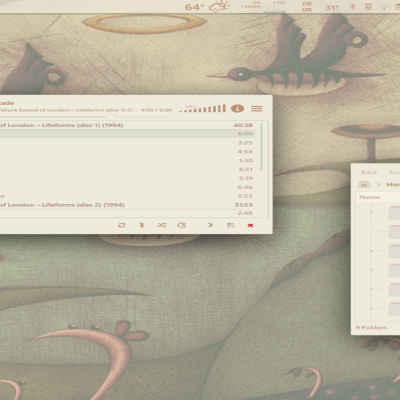Toggle repeat single track (1 icon)
Screen dimensions: 400x400
pos(142,225)
